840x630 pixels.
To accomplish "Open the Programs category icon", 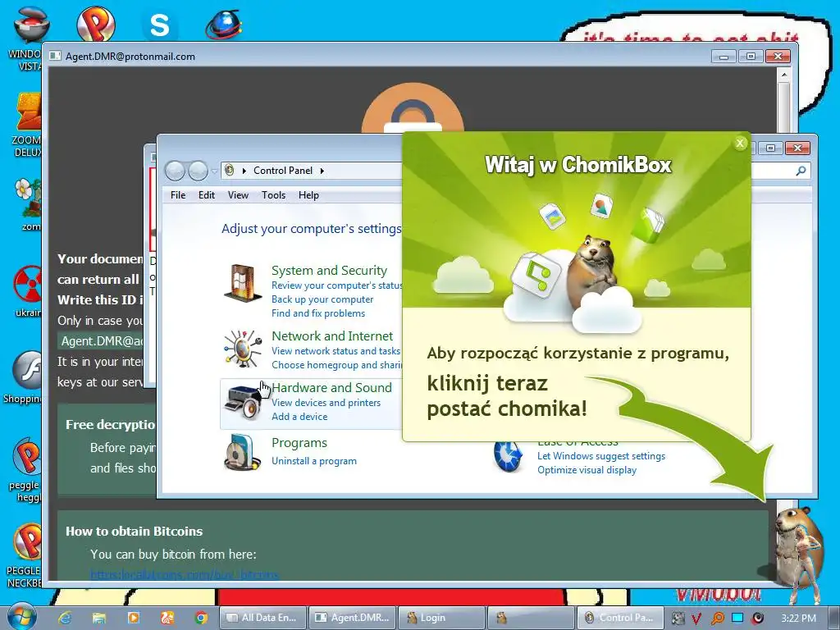I will (242, 453).
